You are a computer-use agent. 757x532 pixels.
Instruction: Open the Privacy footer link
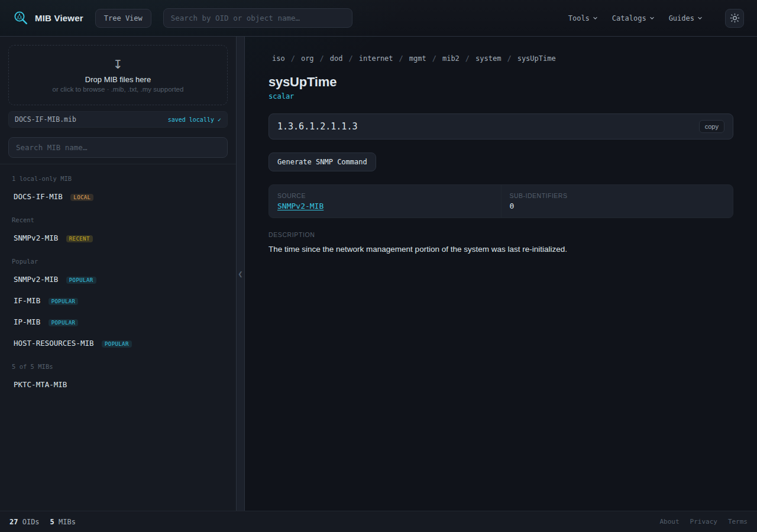coord(703,521)
